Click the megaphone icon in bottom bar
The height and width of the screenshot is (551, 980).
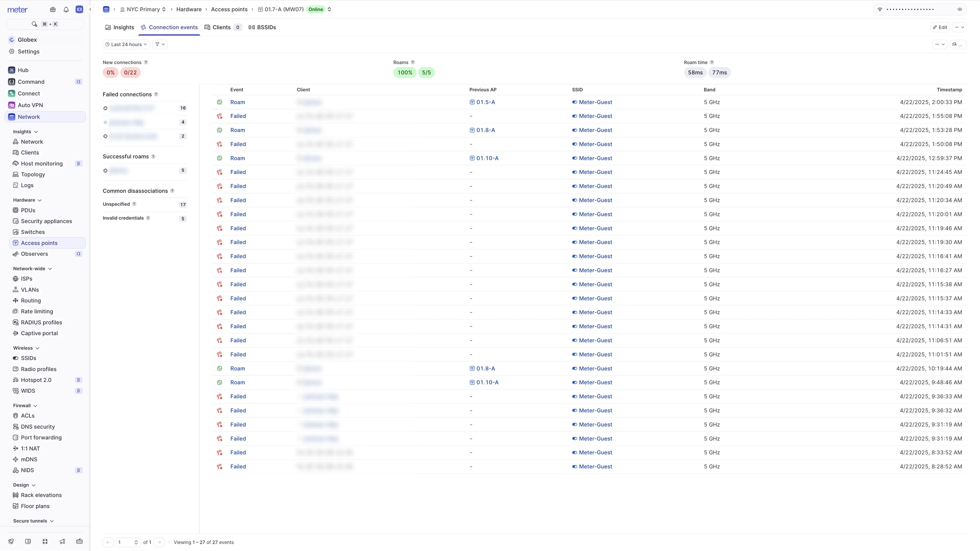pos(62,541)
